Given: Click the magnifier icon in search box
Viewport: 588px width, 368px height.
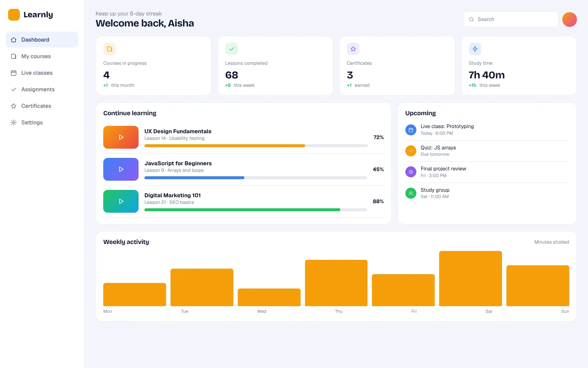Looking at the screenshot, I should tap(472, 20).
